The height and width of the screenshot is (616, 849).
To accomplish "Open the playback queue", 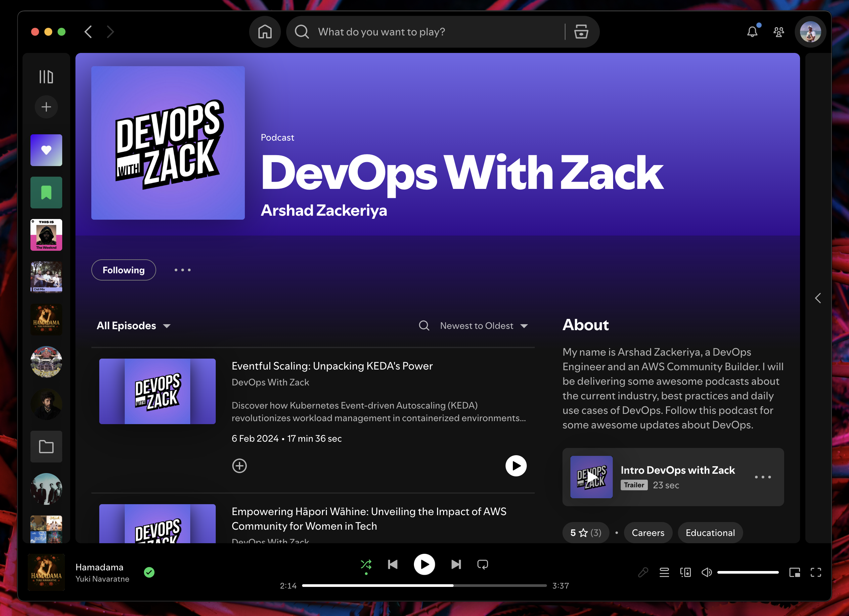I will (664, 572).
